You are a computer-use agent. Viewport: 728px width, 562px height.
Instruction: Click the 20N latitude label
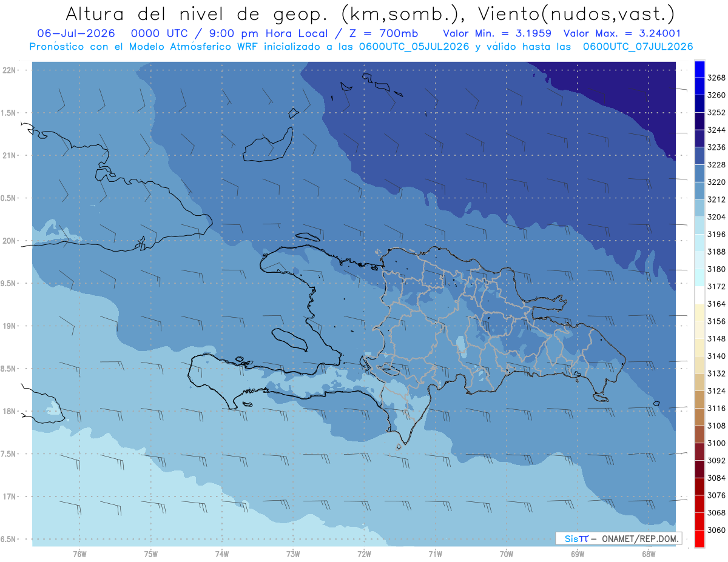pyautogui.click(x=9, y=241)
